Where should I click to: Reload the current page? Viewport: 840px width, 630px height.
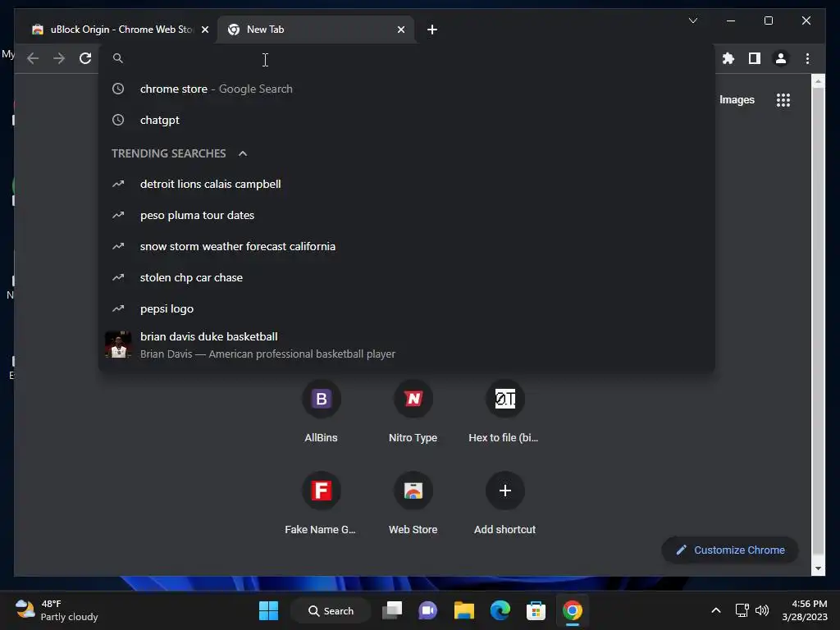85,58
